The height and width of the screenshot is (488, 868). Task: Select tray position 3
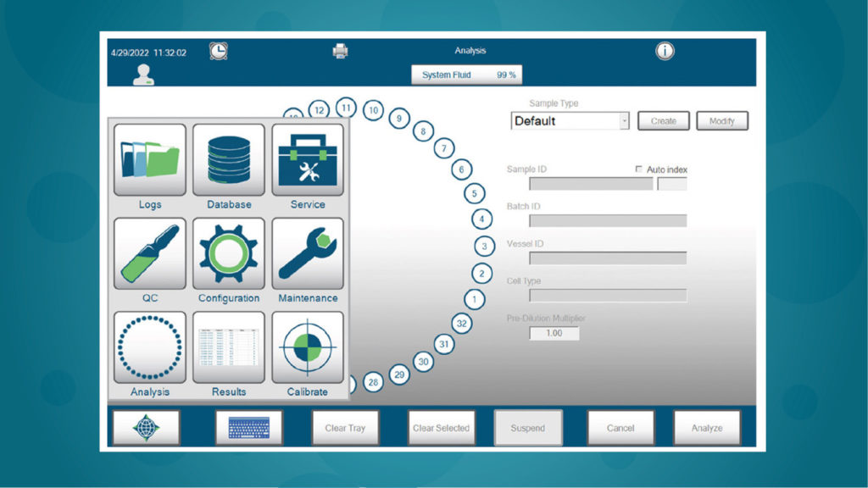(x=484, y=247)
